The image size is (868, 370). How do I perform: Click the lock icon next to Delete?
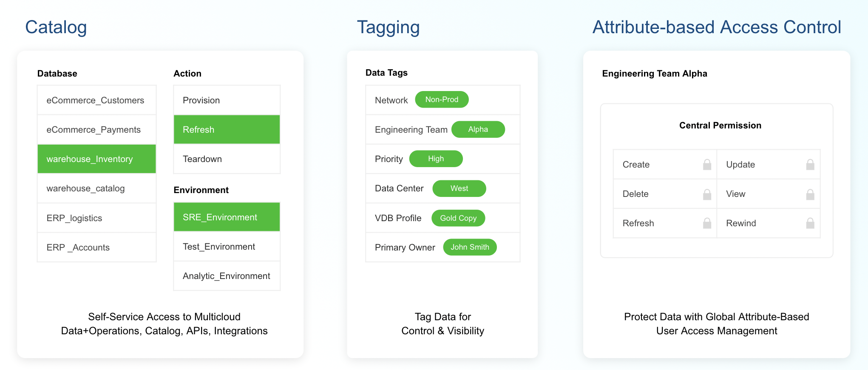pyautogui.click(x=707, y=194)
